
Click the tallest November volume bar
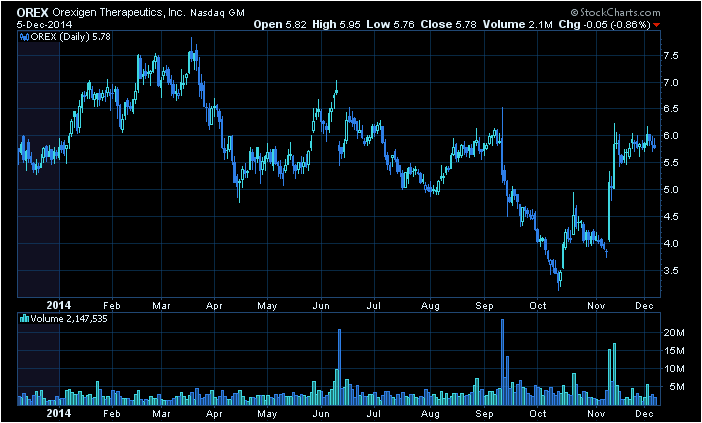(x=615, y=374)
